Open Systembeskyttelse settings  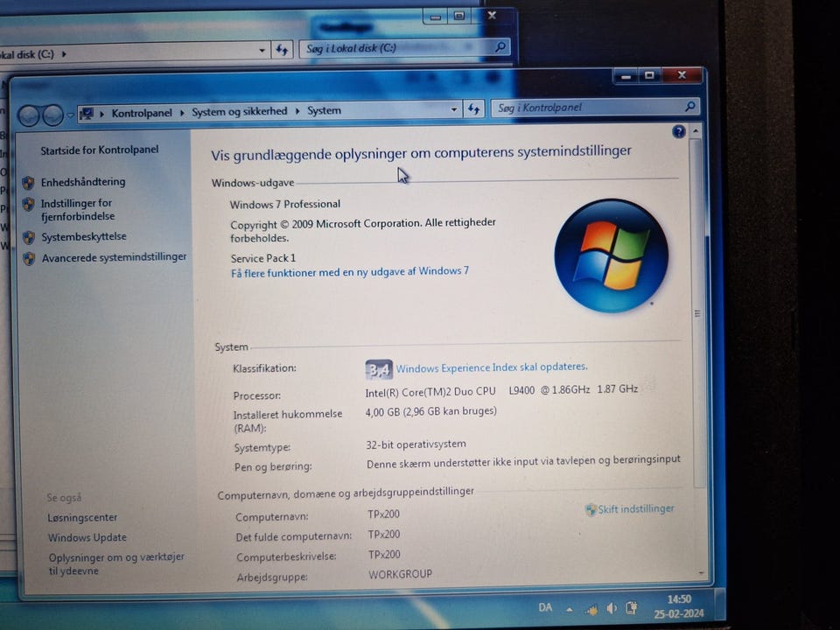tap(84, 237)
